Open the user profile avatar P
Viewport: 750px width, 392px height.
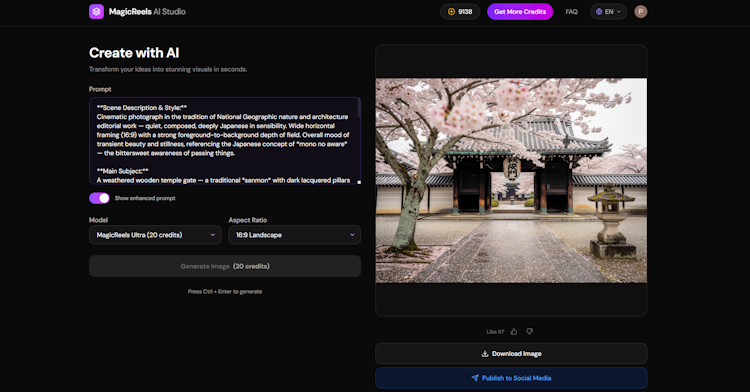pos(640,11)
